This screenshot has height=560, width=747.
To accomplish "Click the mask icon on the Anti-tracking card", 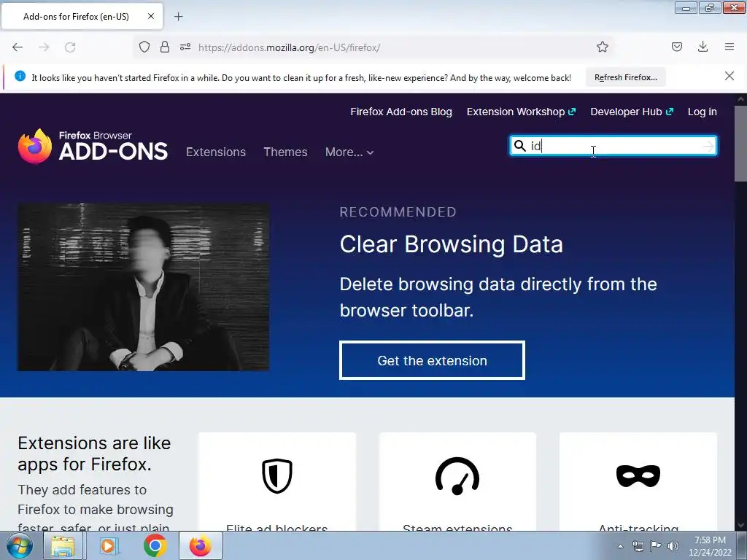I will click(x=638, y=475).
